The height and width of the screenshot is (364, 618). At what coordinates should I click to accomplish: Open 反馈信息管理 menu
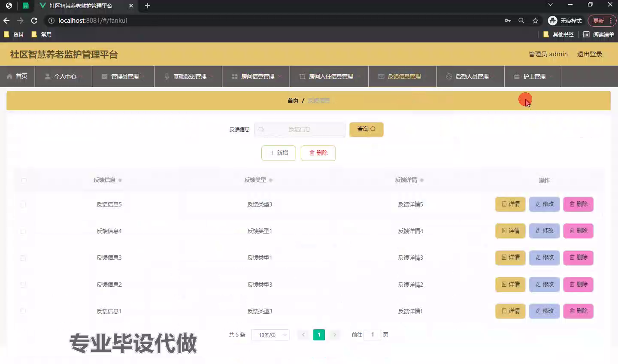coord(402,76)
